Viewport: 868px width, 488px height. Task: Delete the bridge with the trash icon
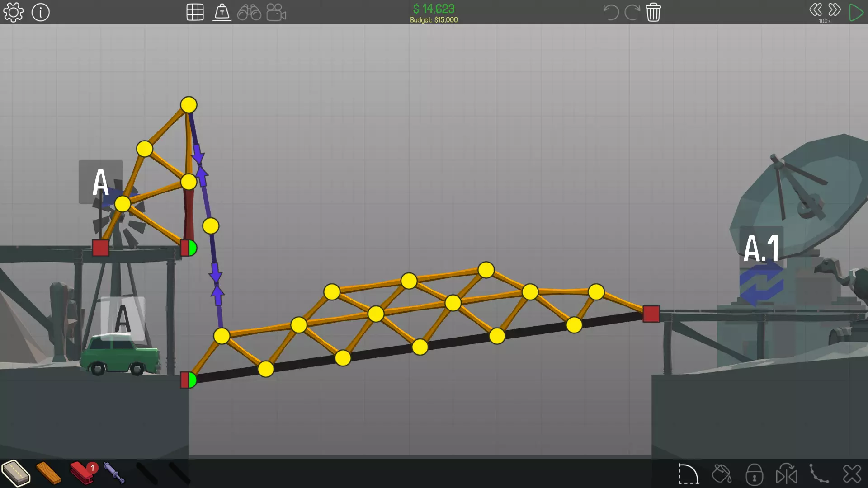[653, 12]
